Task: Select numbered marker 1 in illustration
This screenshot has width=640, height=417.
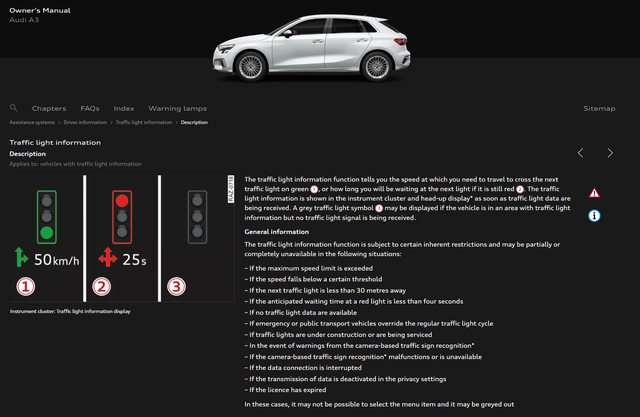Action: 26,286
